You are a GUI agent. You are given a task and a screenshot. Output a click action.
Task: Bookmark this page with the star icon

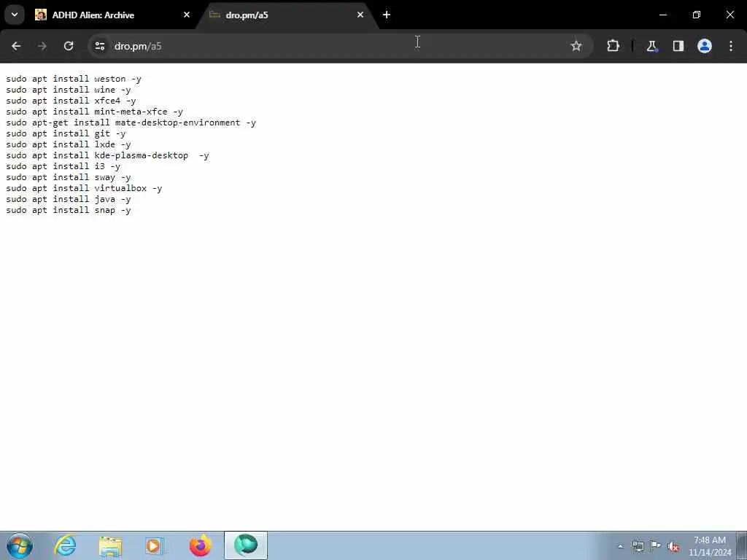[576, 46]
